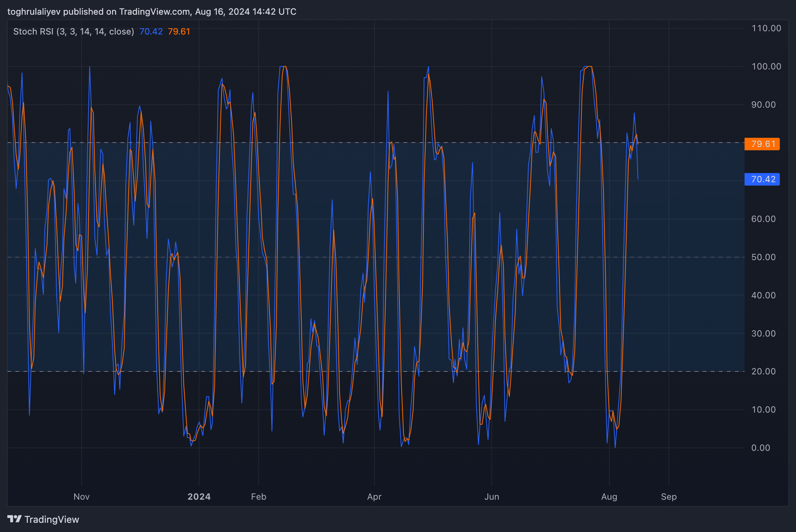Click the Jun date axis label

[492, 497]
